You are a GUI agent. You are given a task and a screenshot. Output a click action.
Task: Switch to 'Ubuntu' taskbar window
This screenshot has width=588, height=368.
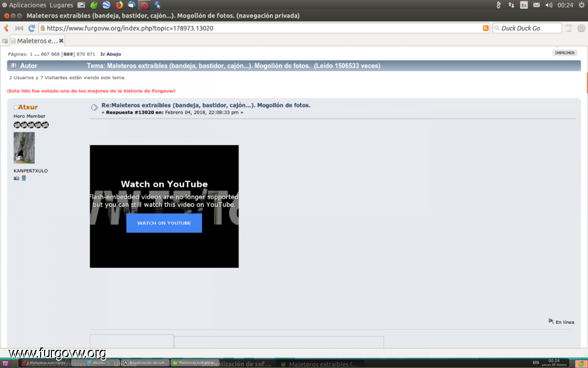click(x=96, y=363)
